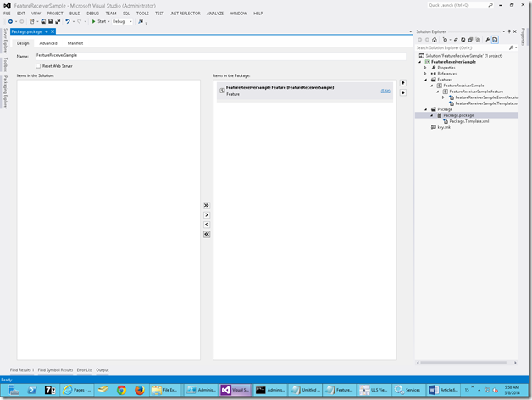Open the Undo history dropdown arrow
Viewport: 532px width, 400px height.
(x=74, y=21)
